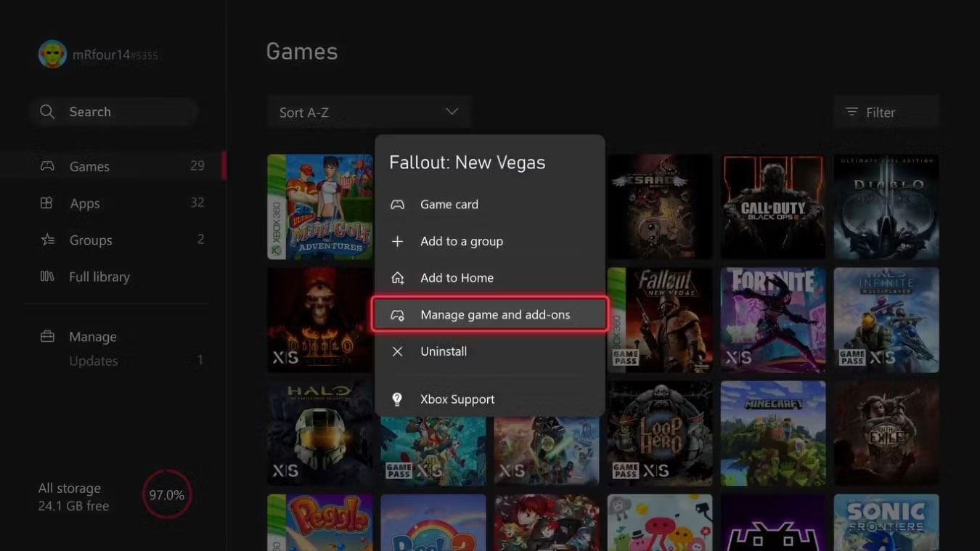Image resolution: width=980 pixels, height=551 pixels.
Task: Select the Loop Hero game tile
Action: 659,433
